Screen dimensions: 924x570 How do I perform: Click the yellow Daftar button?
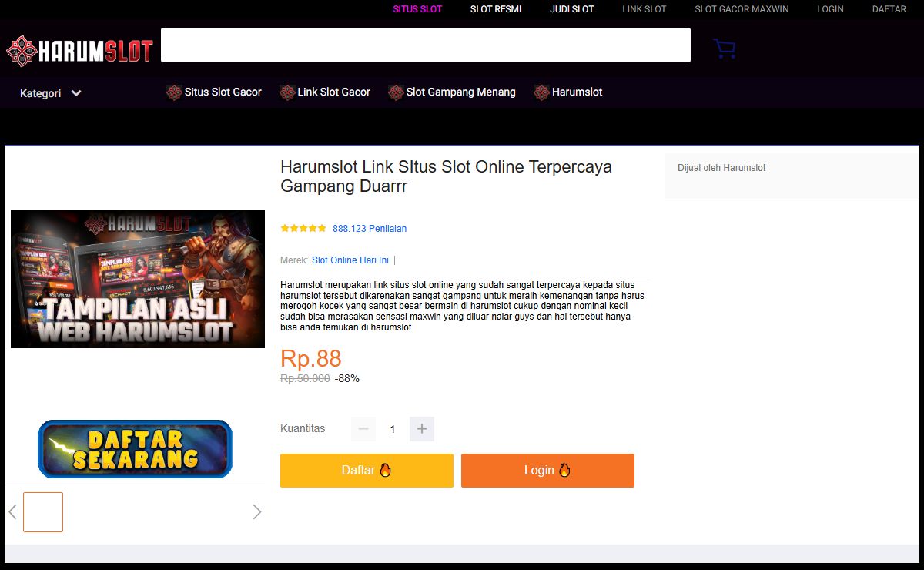click(x=367, y=471)
